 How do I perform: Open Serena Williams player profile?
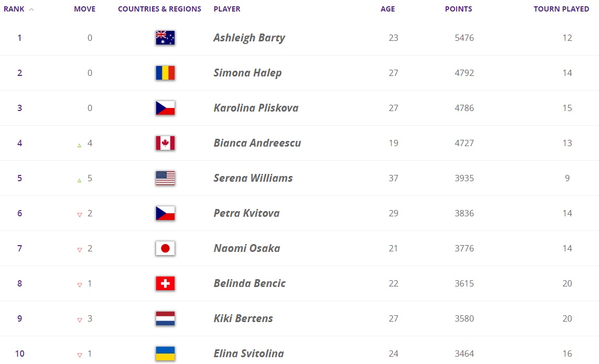[253, 178]
